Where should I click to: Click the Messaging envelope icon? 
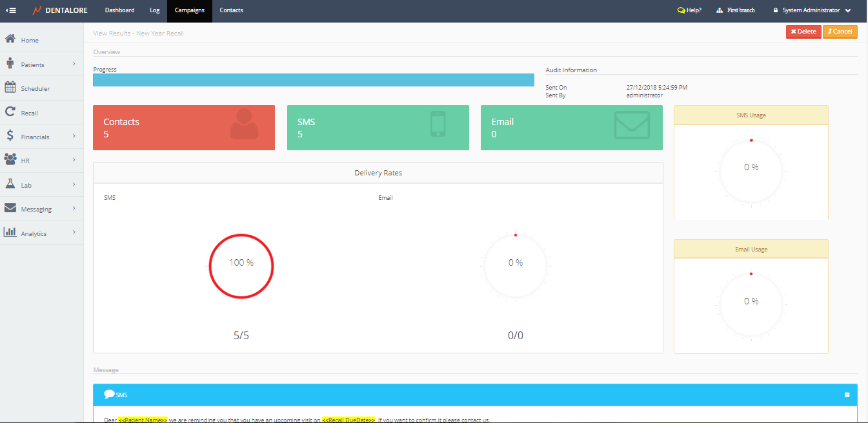point(10,208)
